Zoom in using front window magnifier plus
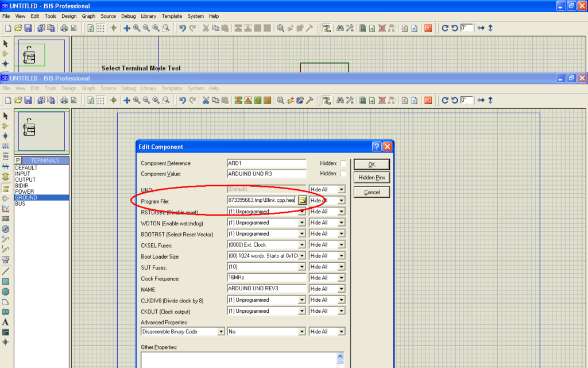The width and height of the screenshot is (588, 368). tap(137, 100)
